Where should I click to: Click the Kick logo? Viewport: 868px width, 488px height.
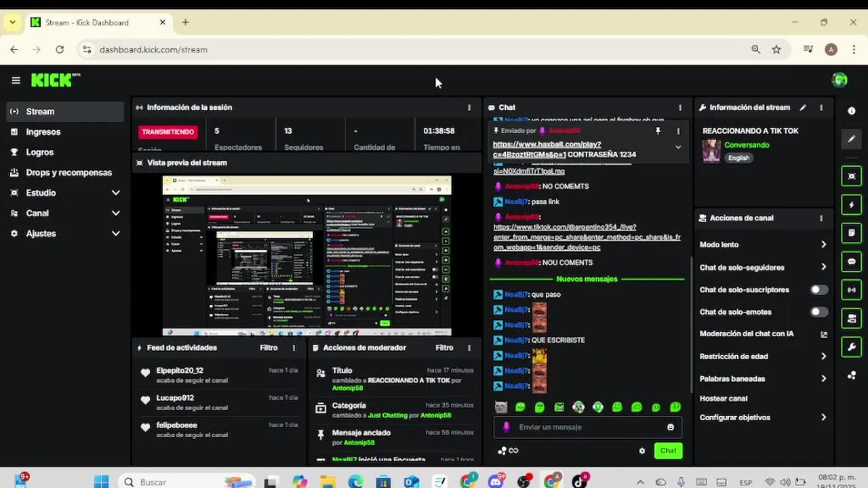coord(55,80)
